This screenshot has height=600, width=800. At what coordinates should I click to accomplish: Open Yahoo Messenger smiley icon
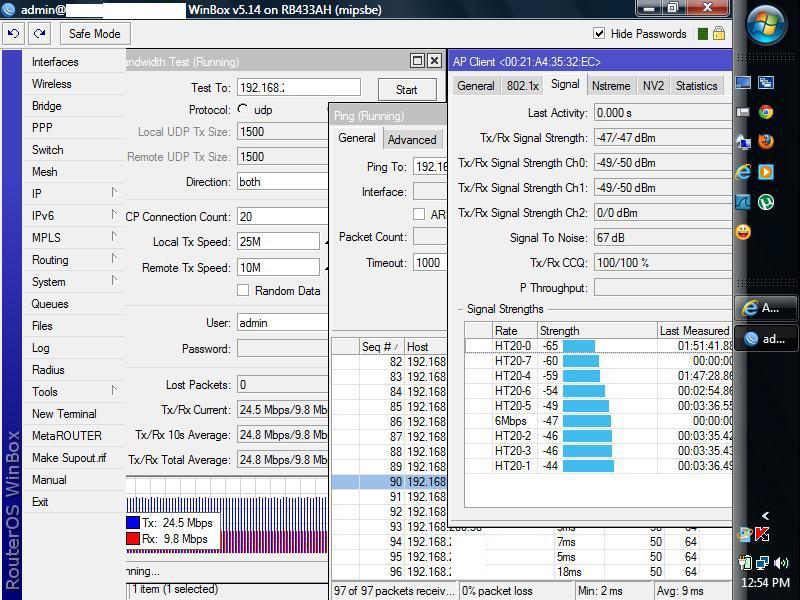745,232
